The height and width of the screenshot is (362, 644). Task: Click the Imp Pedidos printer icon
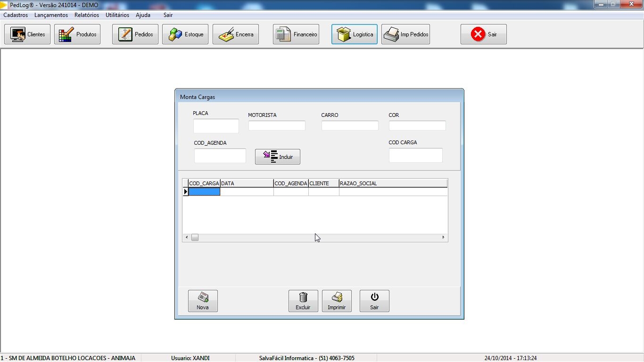[392, 34]
